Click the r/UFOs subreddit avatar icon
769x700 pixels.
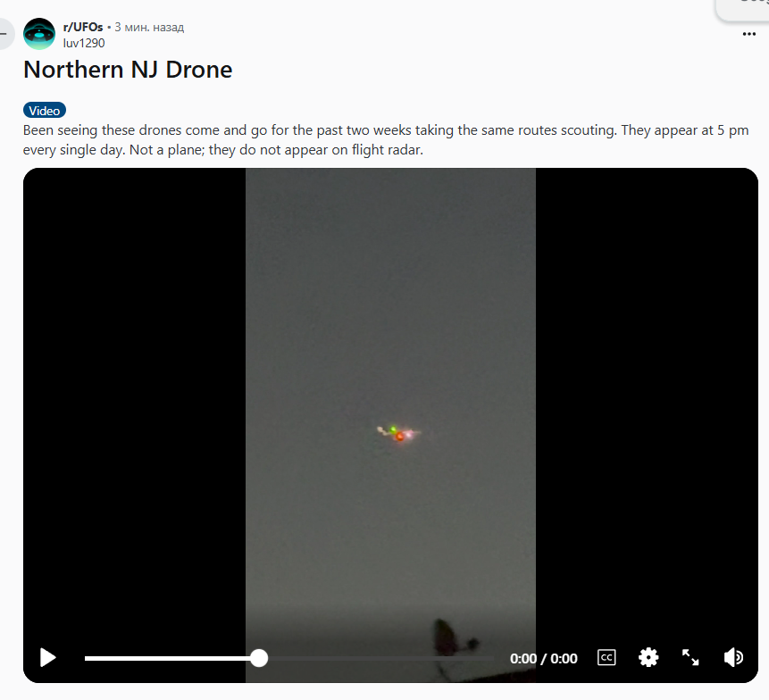39,34
